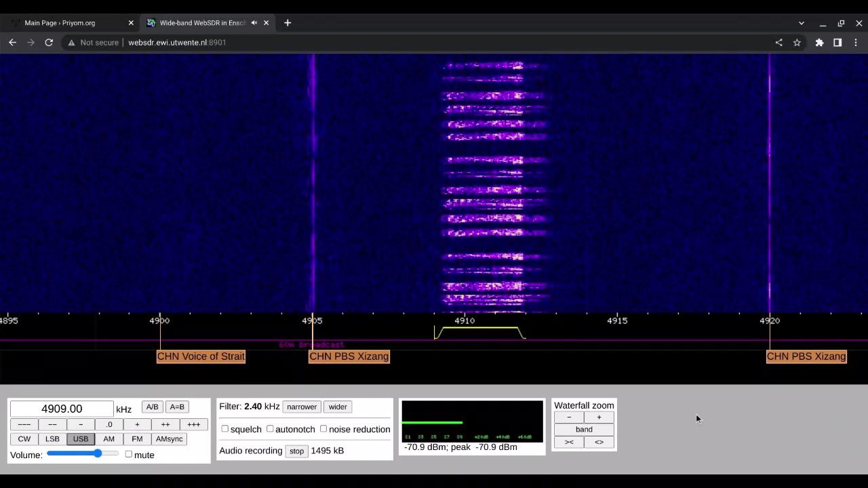Screen dimensions: 868x488
Task: Select LSB mode
Action: point(52,439)
